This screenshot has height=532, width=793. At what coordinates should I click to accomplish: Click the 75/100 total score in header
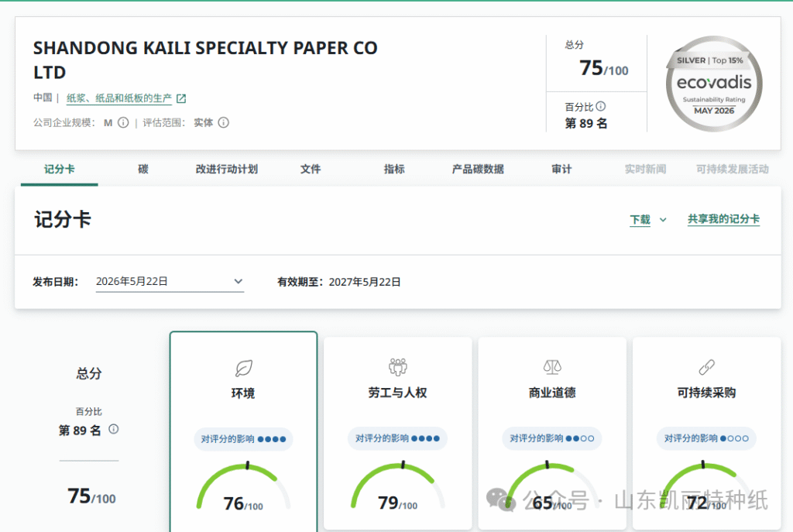604,68
